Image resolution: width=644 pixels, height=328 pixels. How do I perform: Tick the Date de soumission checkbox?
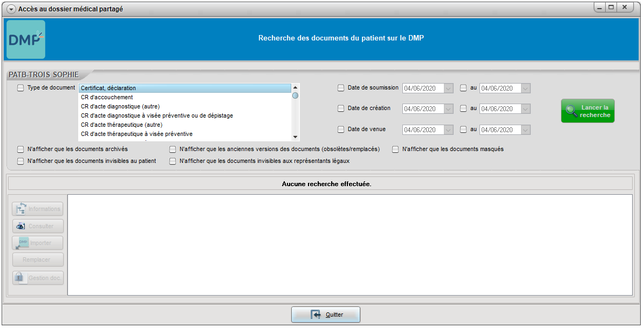tap(341, 88)
